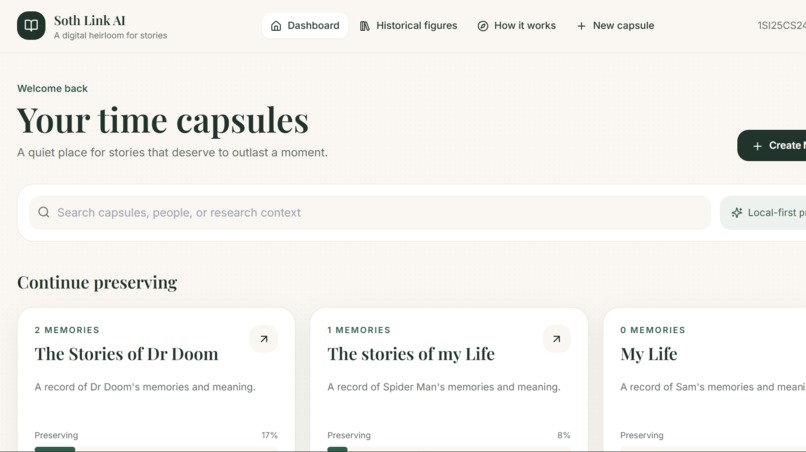Viewport: 806px width, 452px height.
Task: Open stories of my Life arrow icon
Action: coord(557,339)
